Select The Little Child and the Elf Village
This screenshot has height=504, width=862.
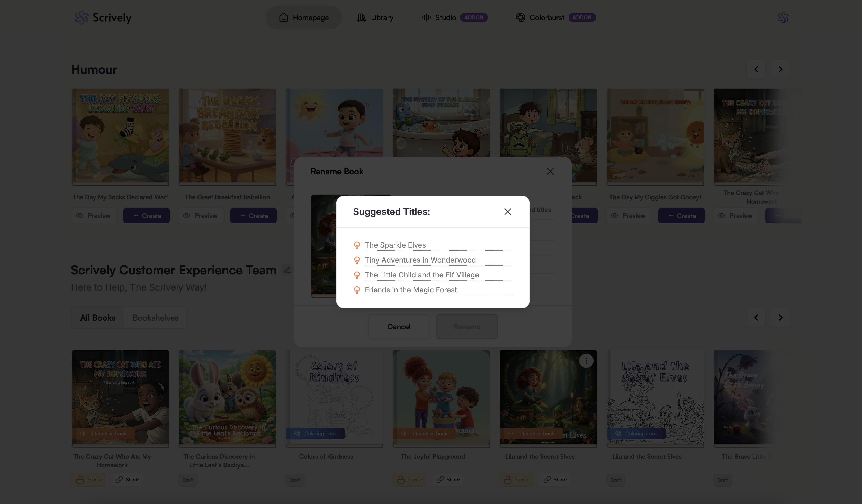pos(422,275)
